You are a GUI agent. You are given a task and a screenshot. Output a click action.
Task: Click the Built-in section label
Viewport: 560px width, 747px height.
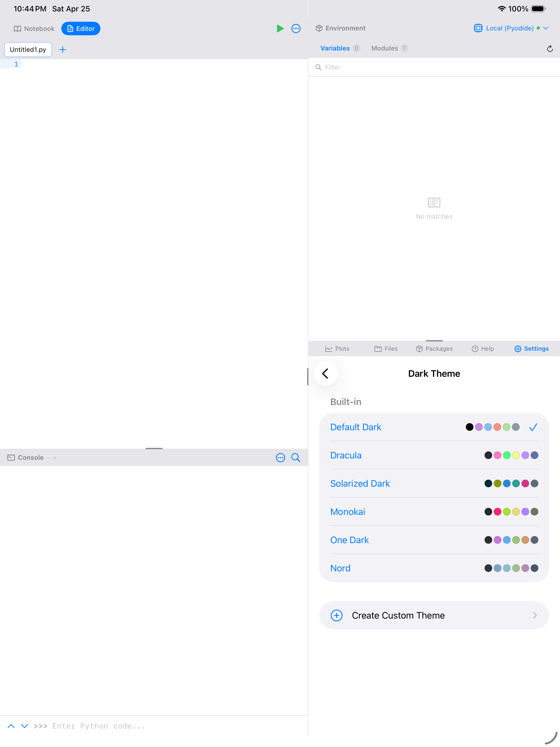coord(346,402)
